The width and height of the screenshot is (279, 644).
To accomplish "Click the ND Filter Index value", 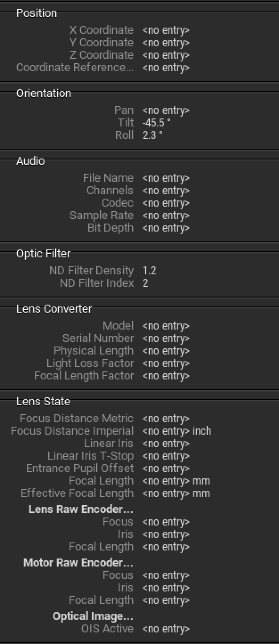I will point(146,283).
